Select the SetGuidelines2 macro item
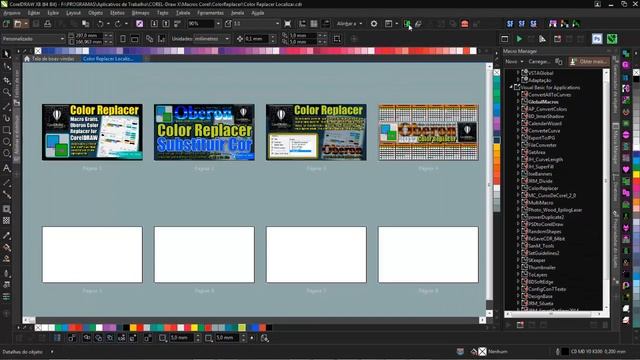Image resolution: width=640 pixels, height=360 pixels. tap(544, 253)
